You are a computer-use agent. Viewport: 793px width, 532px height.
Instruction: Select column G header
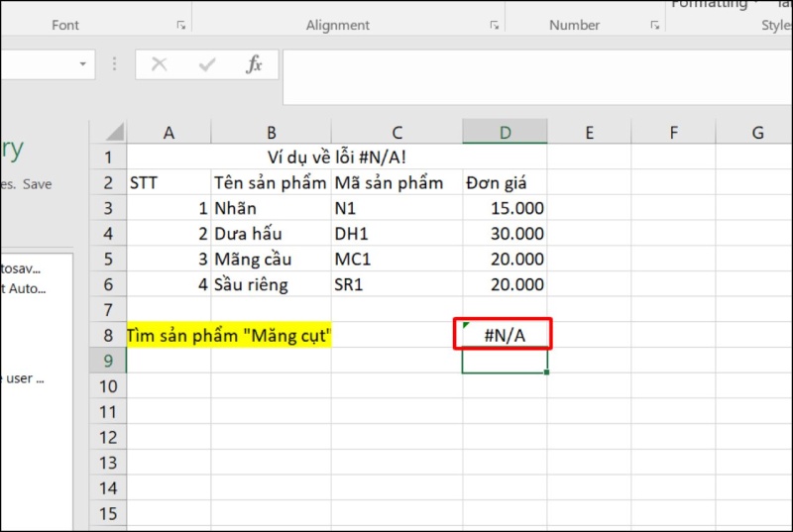(754, 133)
